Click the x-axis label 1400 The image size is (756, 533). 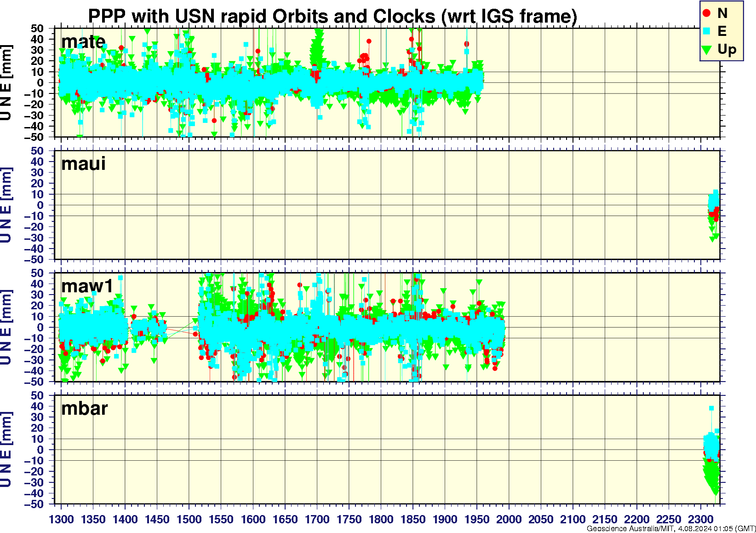pos(125,519)
